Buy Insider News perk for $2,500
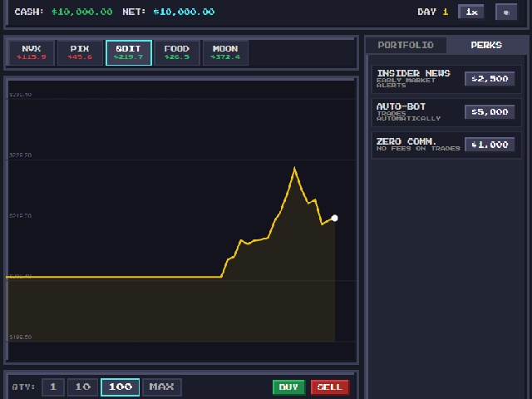The height and width of the screenshot is (399, 532). (490, 79)
